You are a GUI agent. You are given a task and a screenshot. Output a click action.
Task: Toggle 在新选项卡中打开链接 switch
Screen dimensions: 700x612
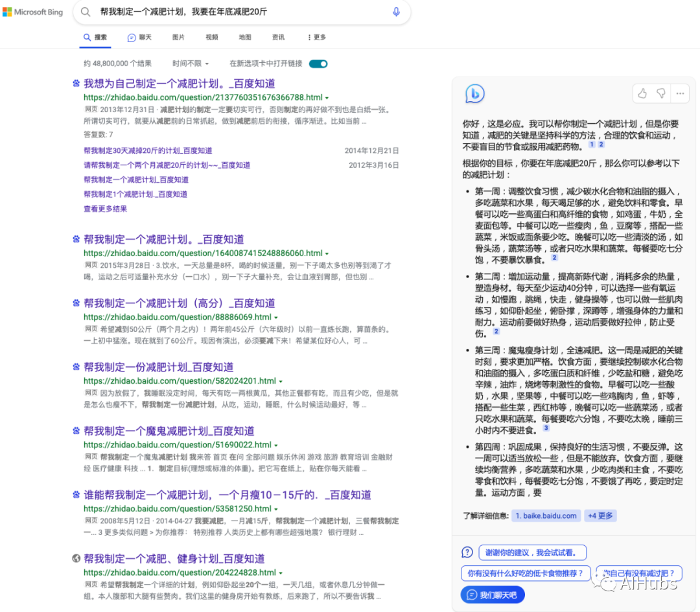(318, 64)
